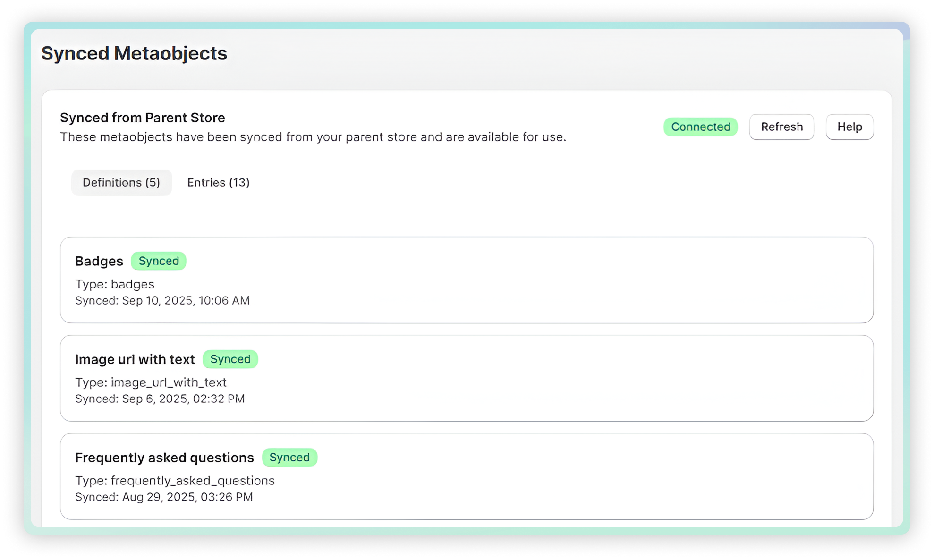Switch to the Entries (13) tab
934x560 pixels.
click(x=218, y=183)
